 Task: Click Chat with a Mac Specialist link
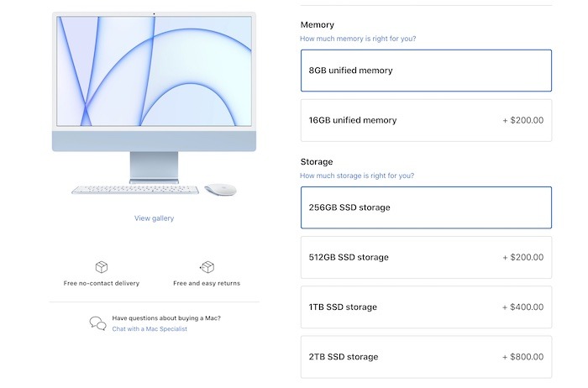[x=150, y=328]
